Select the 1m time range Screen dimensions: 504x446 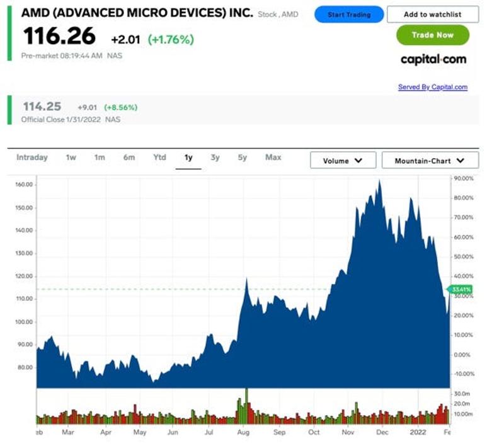click(100, 157)
